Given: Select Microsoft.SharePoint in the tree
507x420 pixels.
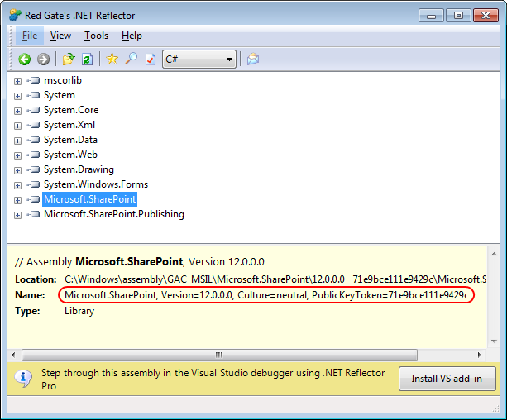Looking at the screenshot, I should pos(90,199).
